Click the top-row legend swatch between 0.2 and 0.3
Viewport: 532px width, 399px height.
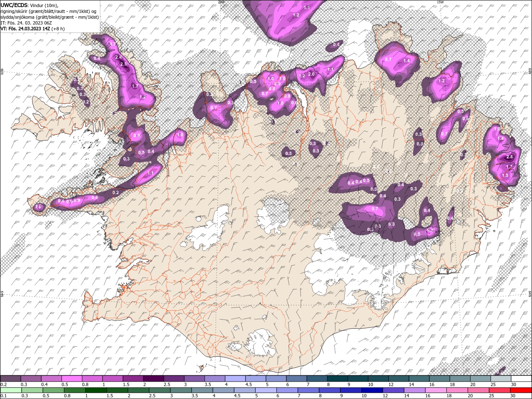click(x=11, y=379)
